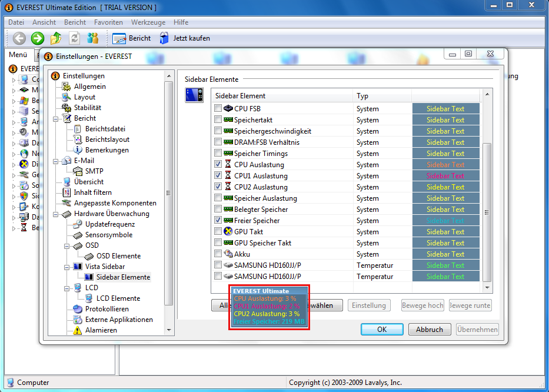Viewport: 549px width, 392px height.
Task: Click the Jetzt kaufen toolbar icon
Action: 164,38
